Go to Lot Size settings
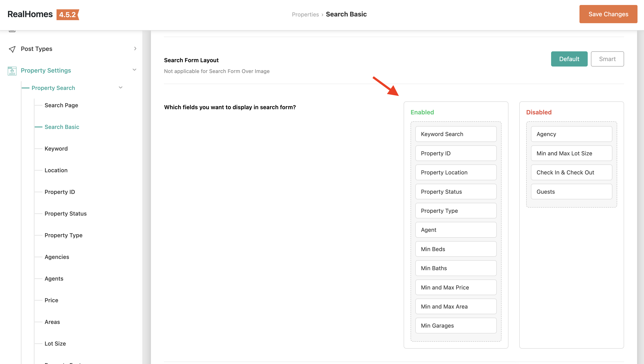The width and height of the screenshot is (644, 364). tap(55, 343)
